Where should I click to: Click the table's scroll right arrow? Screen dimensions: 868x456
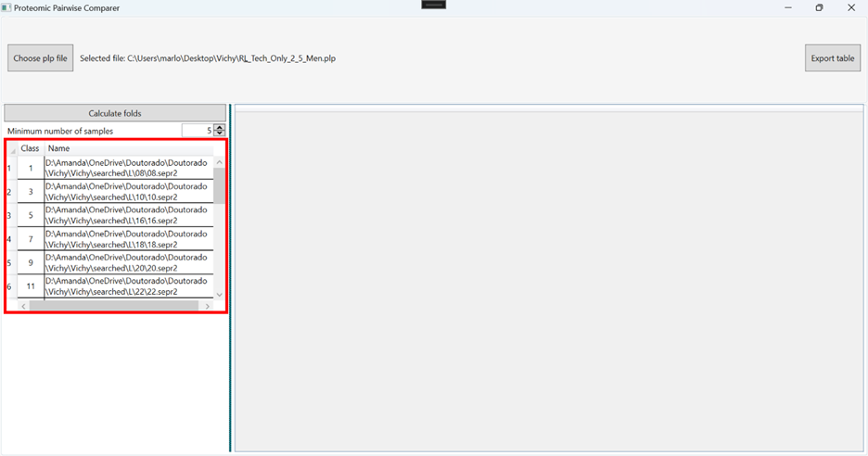point(208,306)
